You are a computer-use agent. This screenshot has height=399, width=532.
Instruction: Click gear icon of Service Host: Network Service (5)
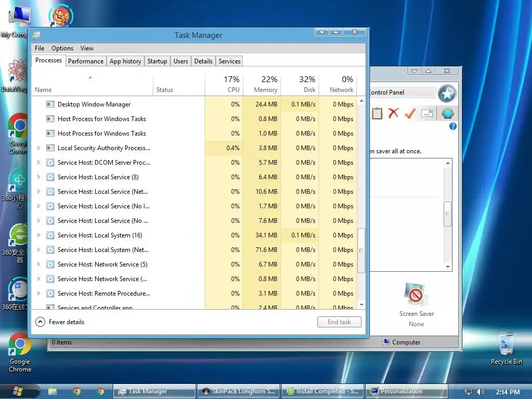pyautogui.click(x=50, y=264)
